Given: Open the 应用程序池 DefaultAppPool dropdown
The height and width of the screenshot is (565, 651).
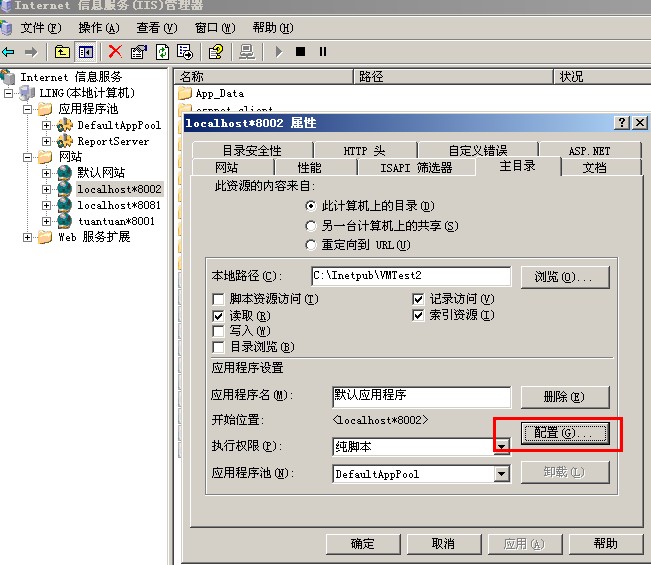Looking at the screenshot, I should (x=502, y=474).
